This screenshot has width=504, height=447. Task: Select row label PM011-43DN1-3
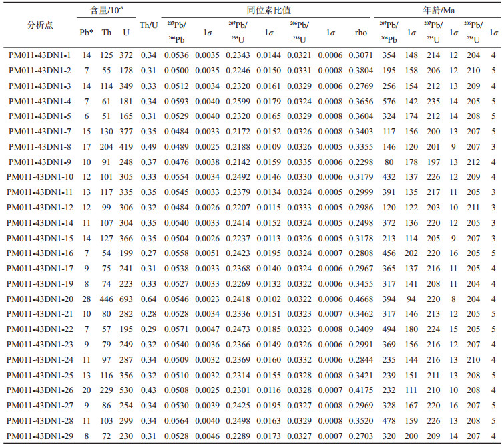[39, 86]
